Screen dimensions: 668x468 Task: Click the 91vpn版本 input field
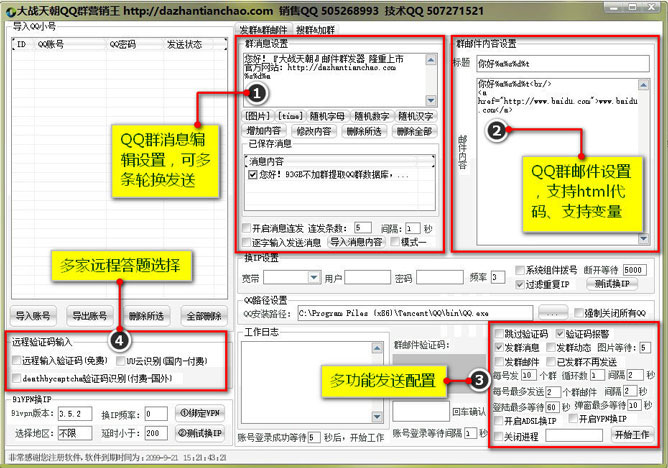pos(75,413)
